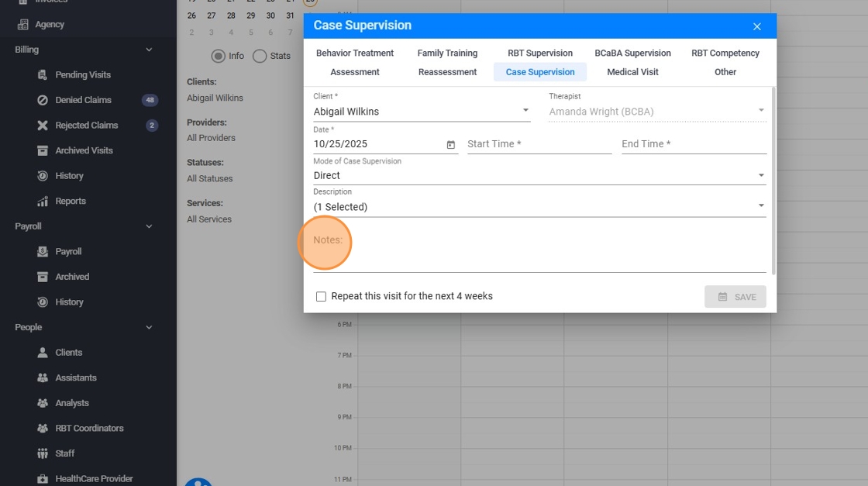The width and height of the screenshot is (868, 486).
Task: Click the Rejected Claims X icon
Action: (x=43, y=126)
